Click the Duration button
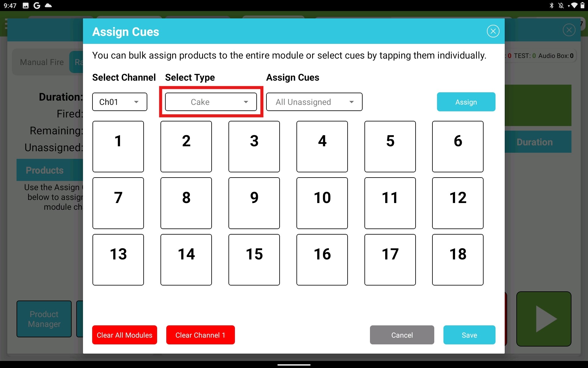 coord(534,142)
